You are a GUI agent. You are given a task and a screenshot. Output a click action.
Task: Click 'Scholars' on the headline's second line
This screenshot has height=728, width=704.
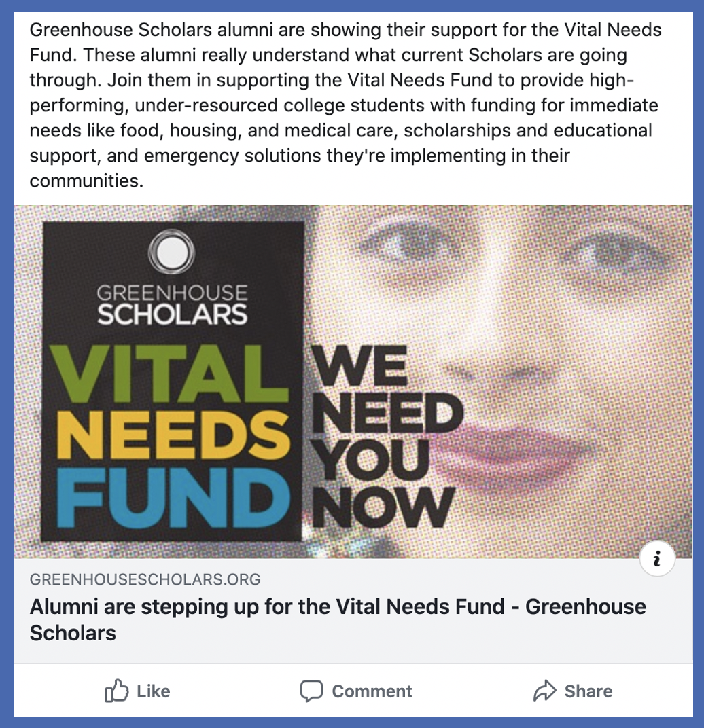73,634
